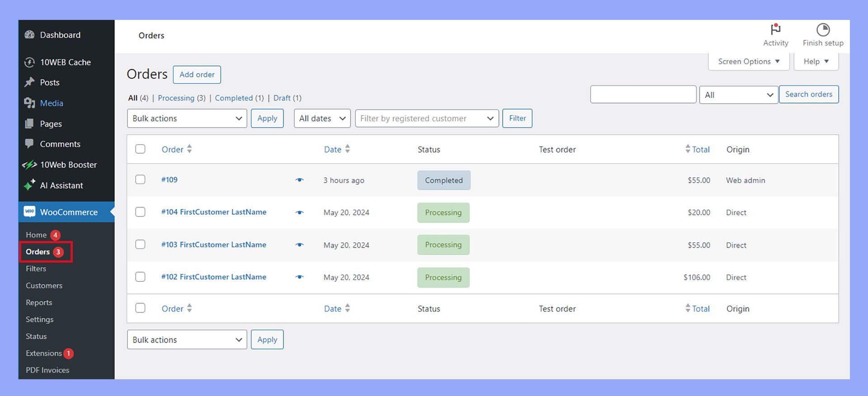Open the Activity flag icon
This screenshot has width=868, height=396.
[x=775, y=30]
